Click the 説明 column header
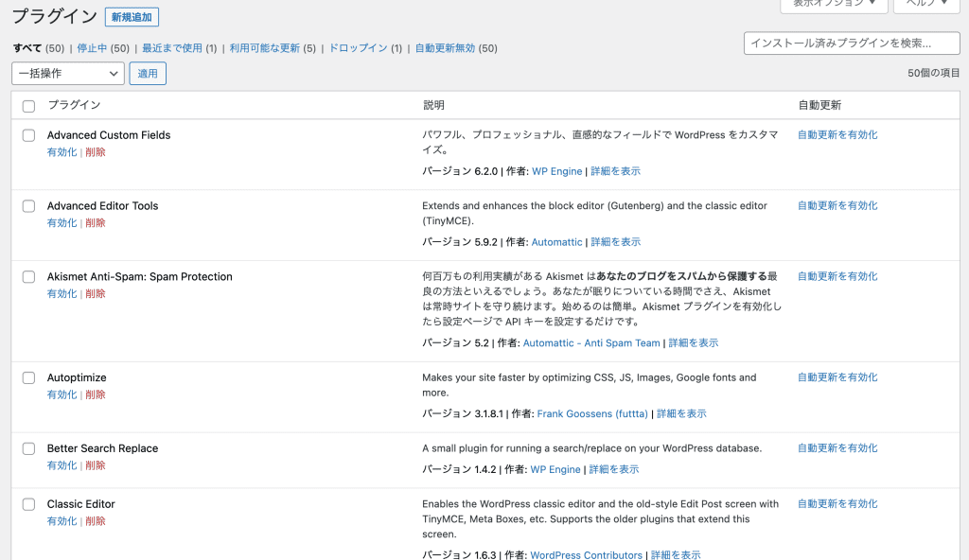 433,105
